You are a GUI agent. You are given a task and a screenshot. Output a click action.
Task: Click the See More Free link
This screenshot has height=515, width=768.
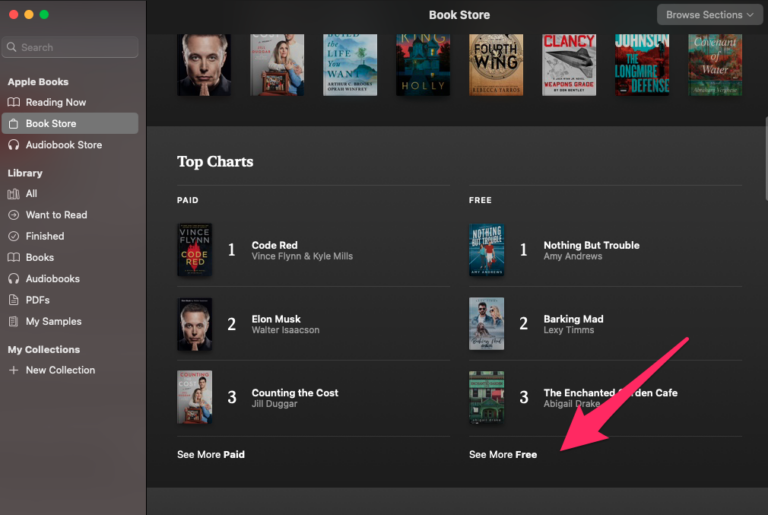[503, 454]
